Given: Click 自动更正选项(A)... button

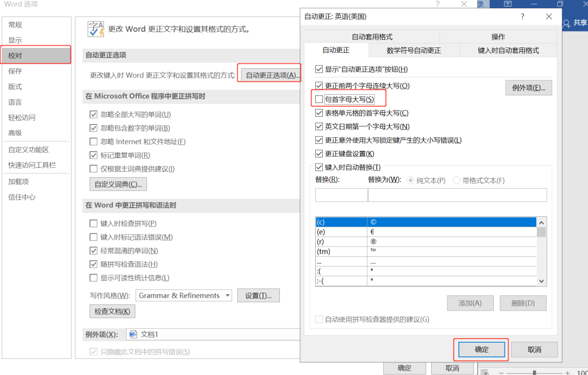Looking at the screenshot, I should coord(271,75).
